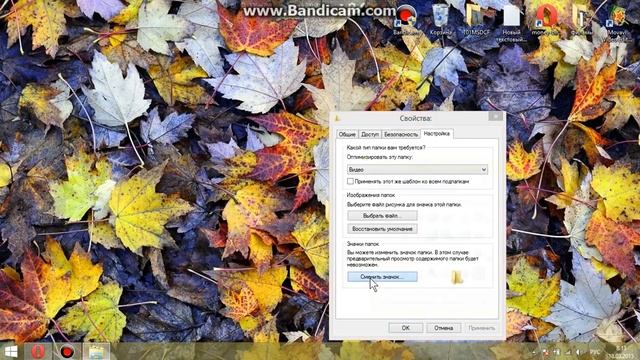640x360 pixels.
Task: Open the Видео folder type dropdown
Action: coord(417,169)
